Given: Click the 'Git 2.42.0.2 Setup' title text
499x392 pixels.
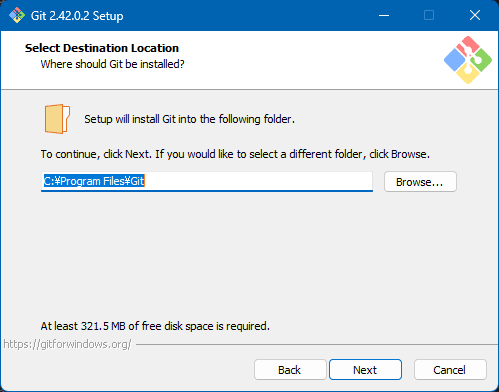Looking at the screenshot, I should [77, 16].
